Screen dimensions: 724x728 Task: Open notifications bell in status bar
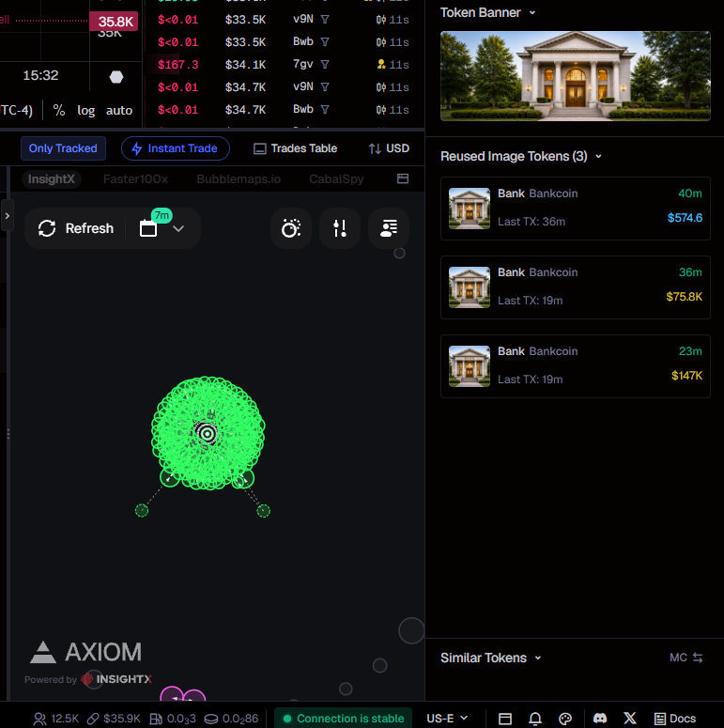click(535, 719)
